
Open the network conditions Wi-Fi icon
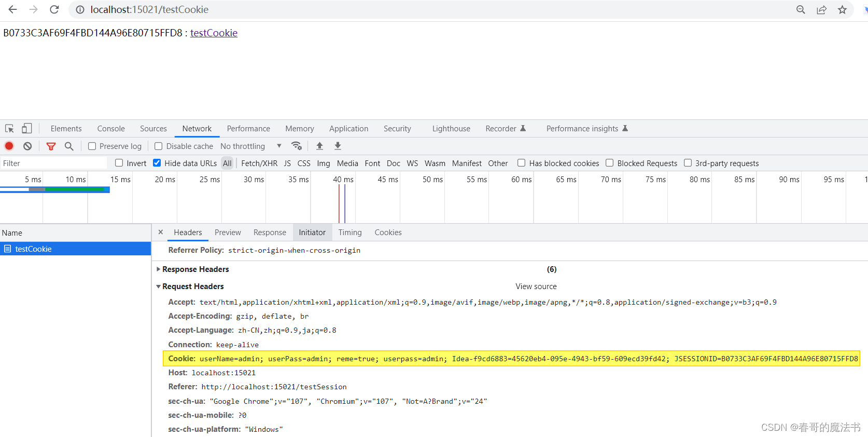pos(297,146)
